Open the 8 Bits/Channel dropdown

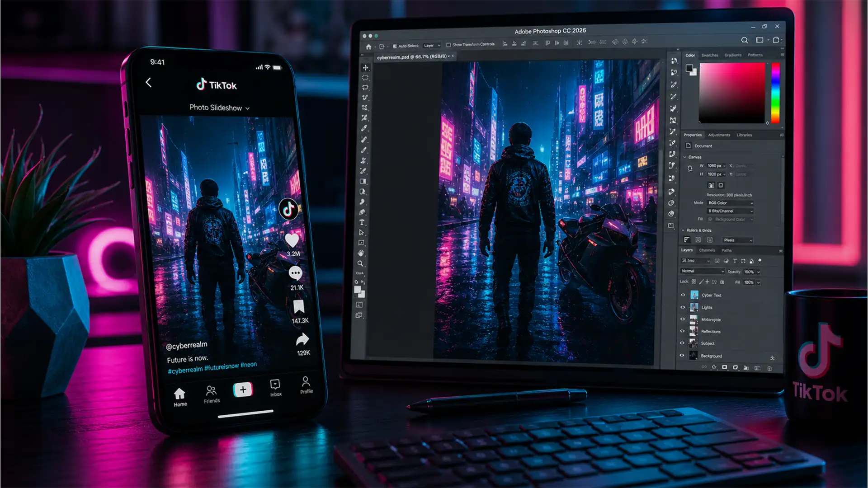coord(730,211)
